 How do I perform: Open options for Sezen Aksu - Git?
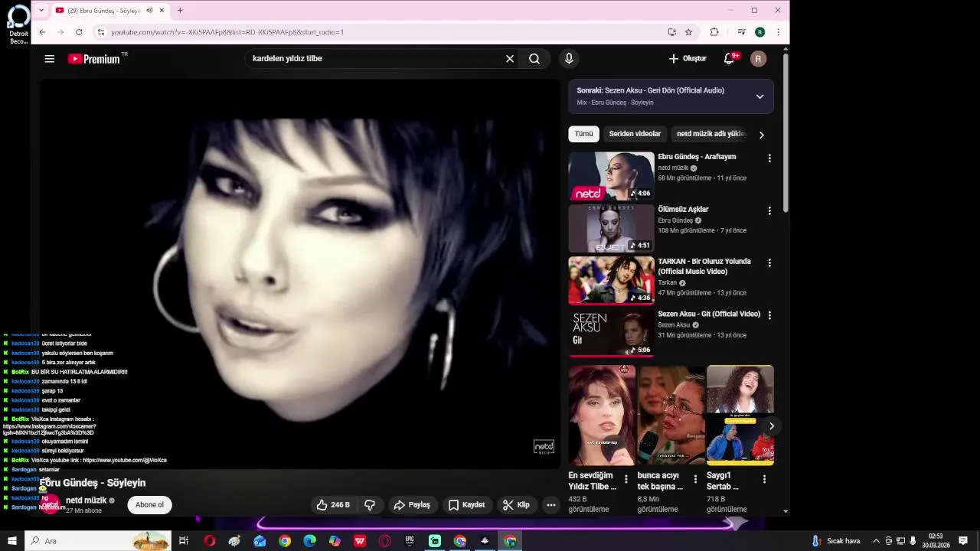[769, 315]
